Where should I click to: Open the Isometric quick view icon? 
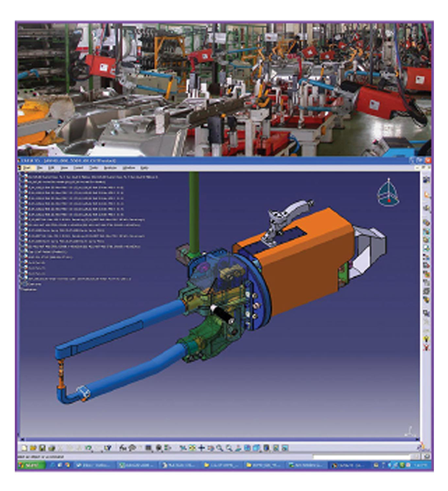[x=256, y=448]
